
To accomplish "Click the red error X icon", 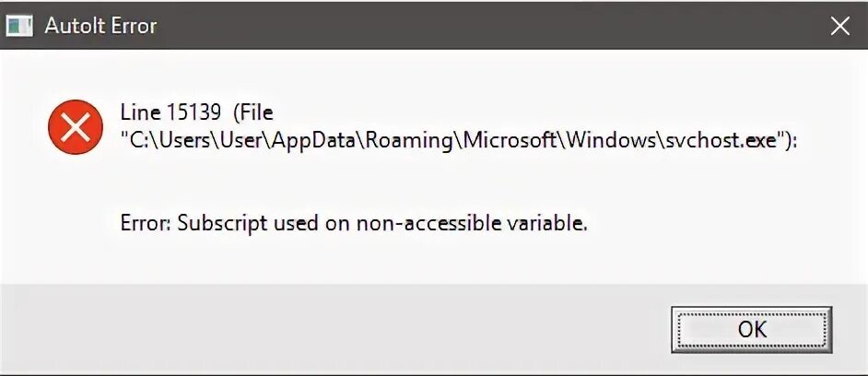I will pos(76,127).
